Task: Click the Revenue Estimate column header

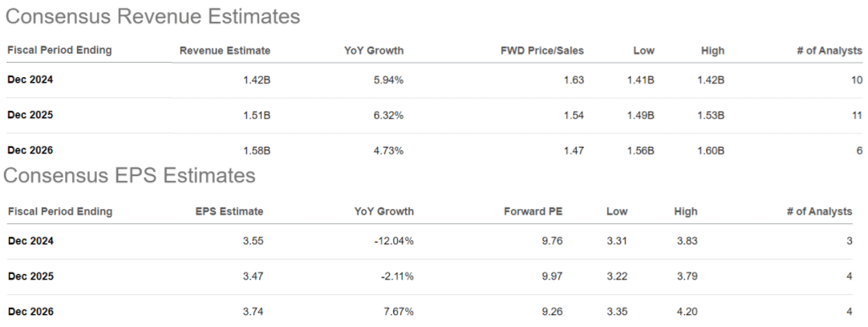Action: (x=225, y=51)
